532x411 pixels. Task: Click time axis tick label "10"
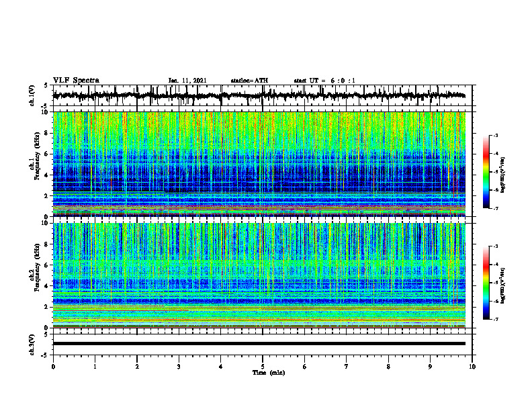point(472,367)
